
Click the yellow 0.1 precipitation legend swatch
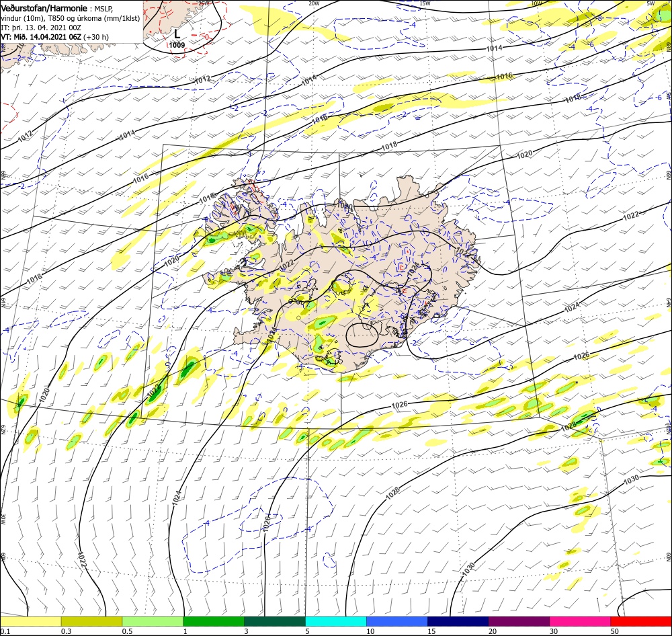click(30, 621)
